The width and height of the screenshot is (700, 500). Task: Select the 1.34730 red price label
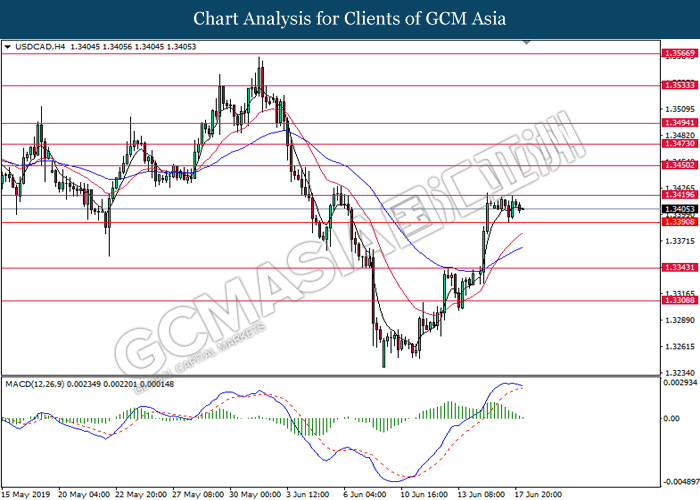click(x=679, y=143)
